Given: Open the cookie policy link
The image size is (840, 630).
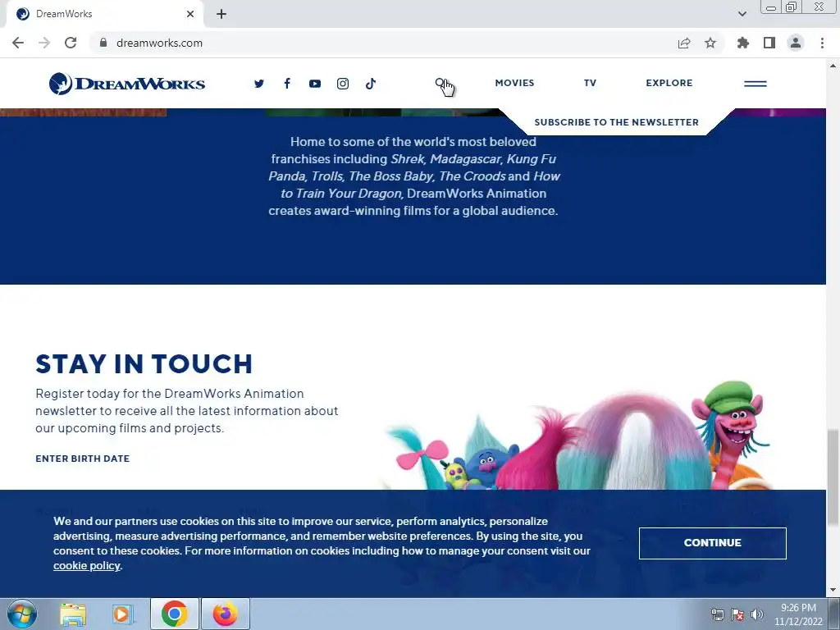Looking at the screenshot, I should [x=87, y=566].
